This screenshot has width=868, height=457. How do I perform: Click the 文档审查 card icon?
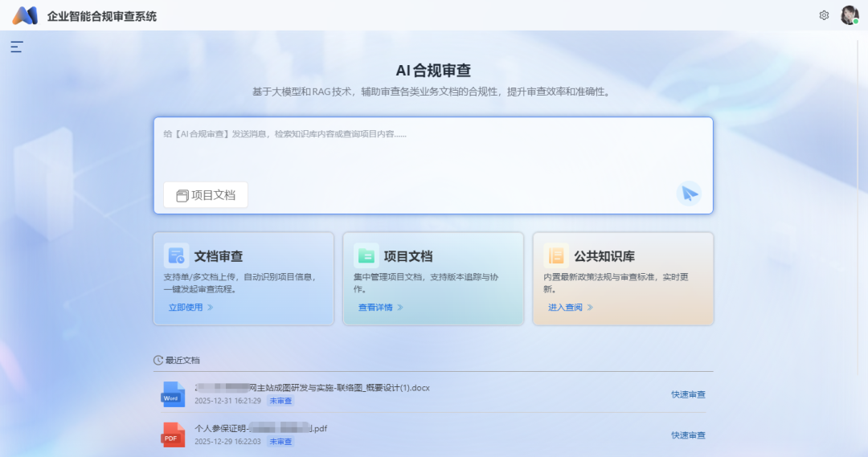click(176, 255)
